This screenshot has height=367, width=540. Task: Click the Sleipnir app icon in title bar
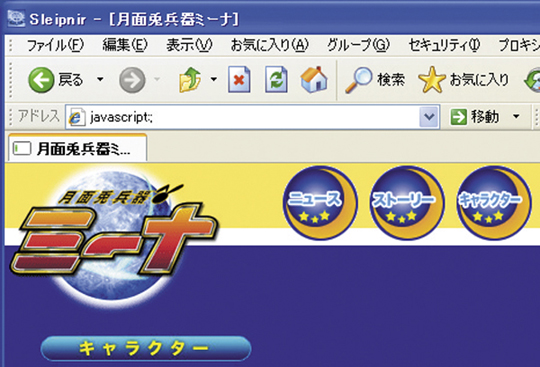pos(16,18)
